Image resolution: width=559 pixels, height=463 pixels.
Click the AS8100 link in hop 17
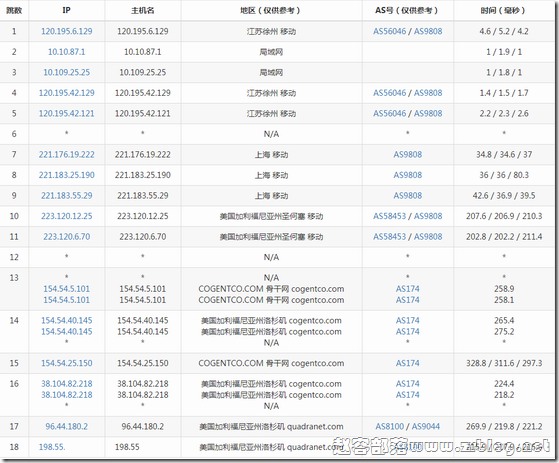pos(390,426)
